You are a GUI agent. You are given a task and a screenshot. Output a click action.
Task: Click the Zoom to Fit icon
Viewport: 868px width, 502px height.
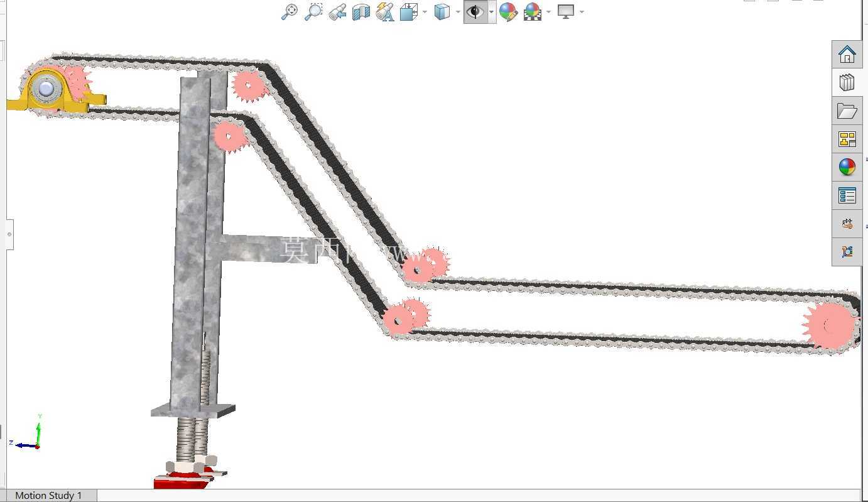[289, 11]
